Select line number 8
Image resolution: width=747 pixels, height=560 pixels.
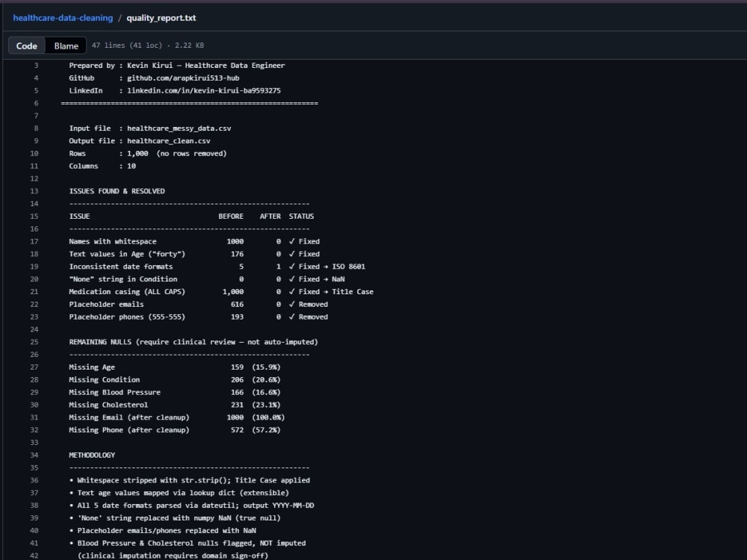click(x=36, y=128)
